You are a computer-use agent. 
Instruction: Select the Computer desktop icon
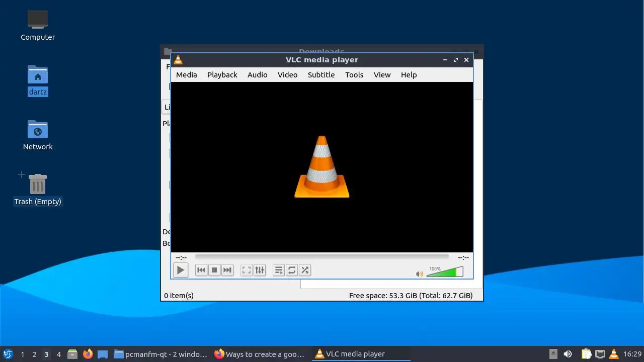38,25
